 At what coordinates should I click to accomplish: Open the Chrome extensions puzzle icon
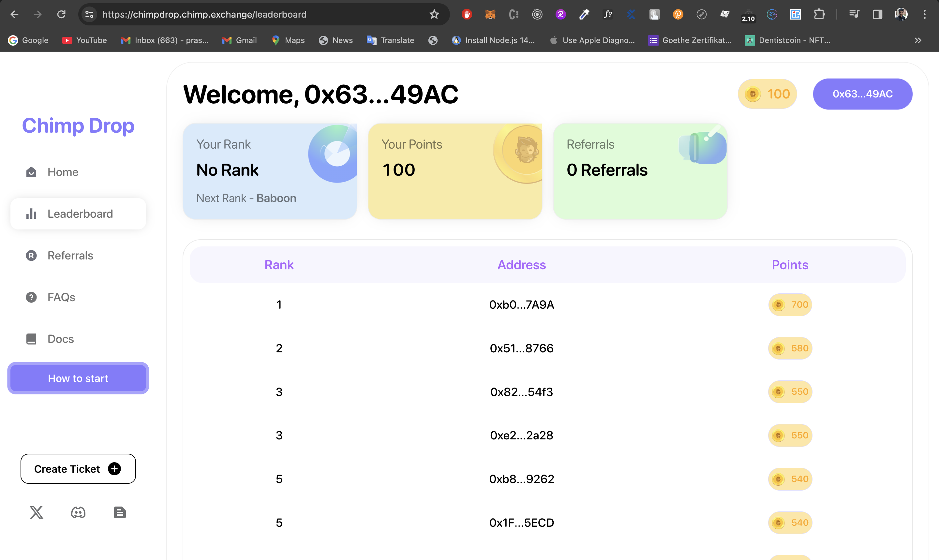[819, 14]
